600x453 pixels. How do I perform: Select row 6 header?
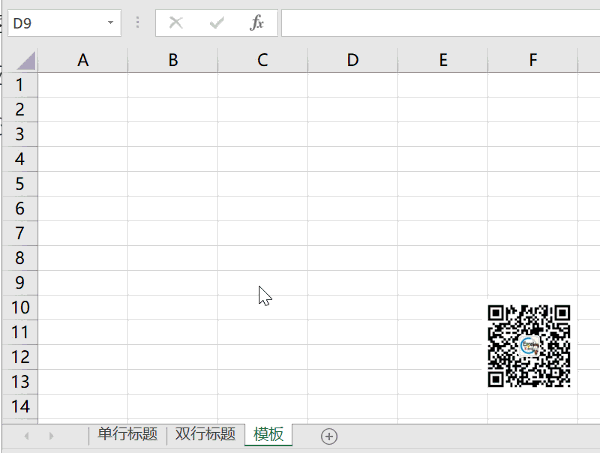20,209
